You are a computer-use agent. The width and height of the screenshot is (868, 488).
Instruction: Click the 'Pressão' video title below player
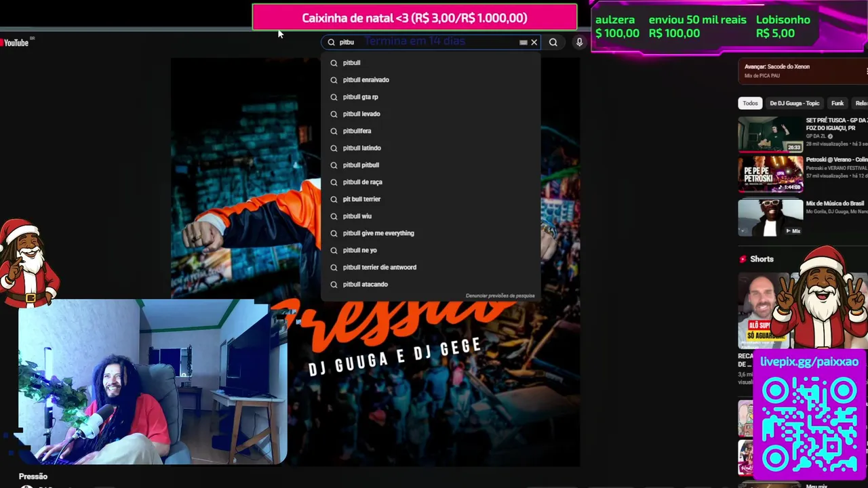[x=33, y=476]
